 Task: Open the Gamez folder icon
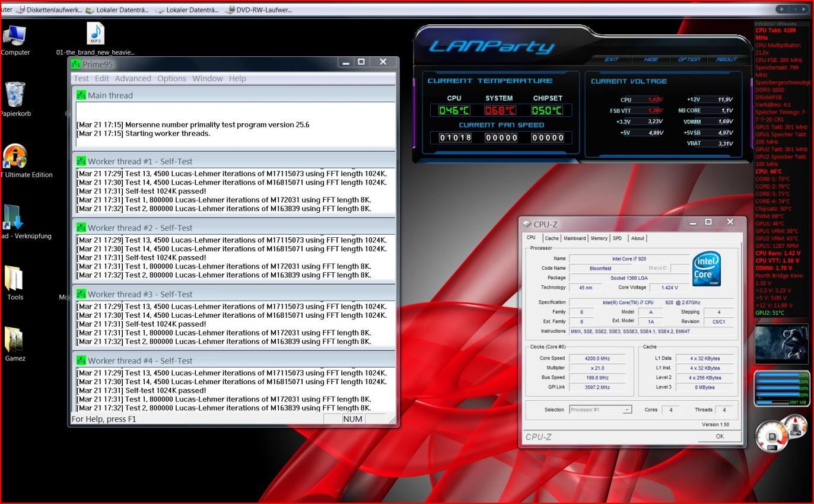point(14,339)
